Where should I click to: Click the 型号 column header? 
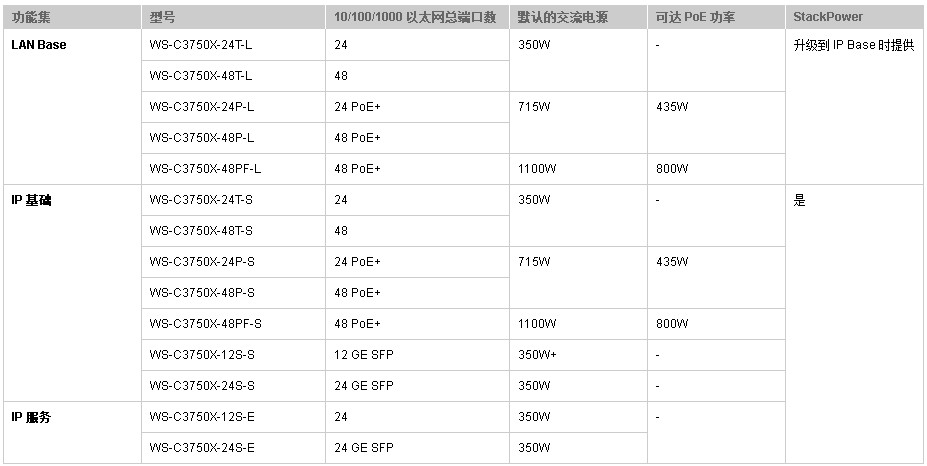(234, 17)
